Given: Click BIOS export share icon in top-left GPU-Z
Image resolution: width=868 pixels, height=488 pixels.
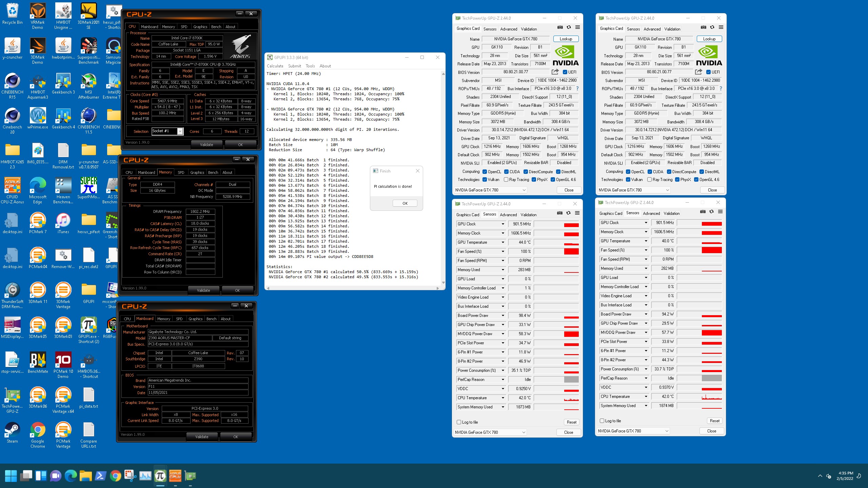Looking at the screenshot, I should [x=555, y=72].
